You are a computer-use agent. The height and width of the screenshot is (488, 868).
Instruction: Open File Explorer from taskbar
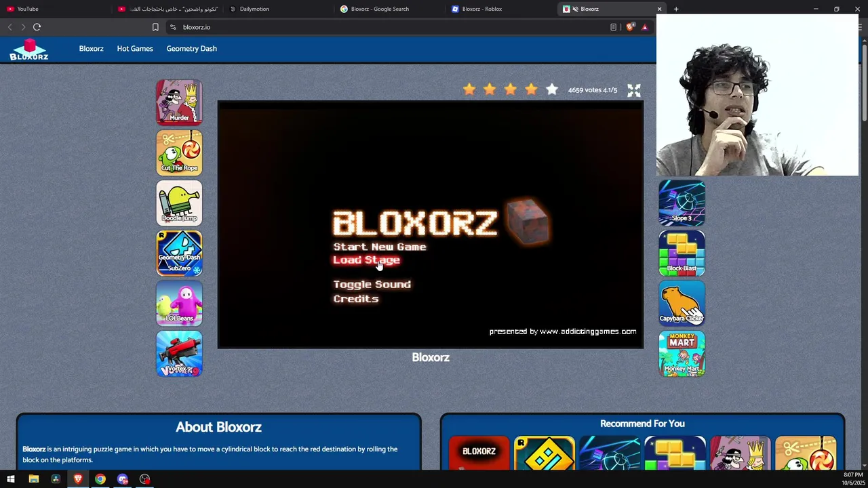tap(33, 479)
